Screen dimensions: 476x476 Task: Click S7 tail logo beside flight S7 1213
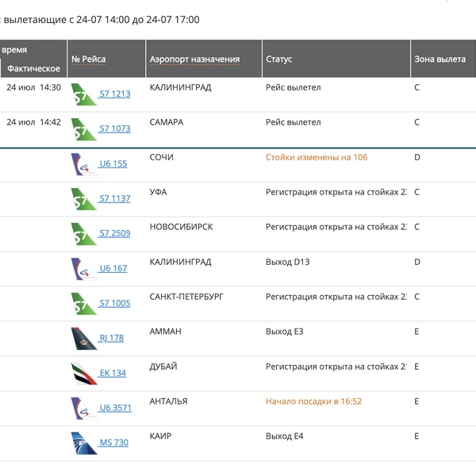coord(84,94)
